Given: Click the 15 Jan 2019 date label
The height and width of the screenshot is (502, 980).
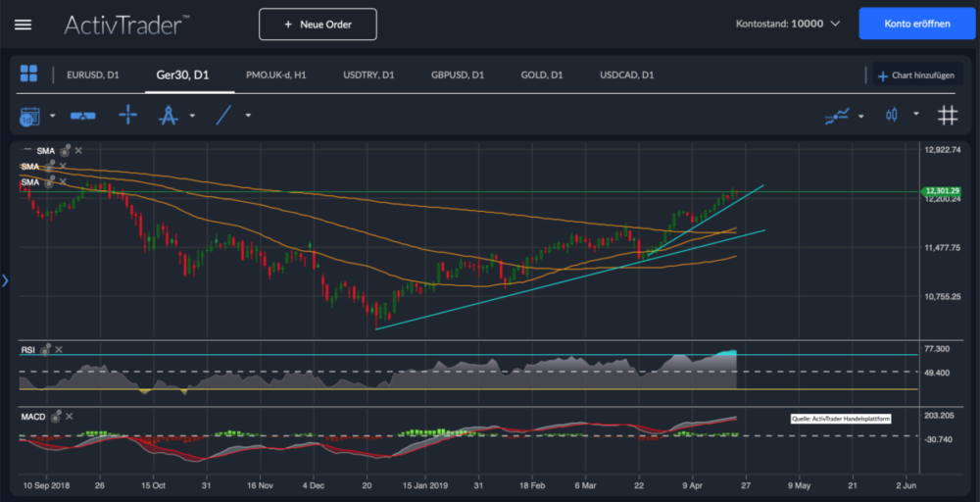Looking at the screenshot, I should (x=424, y=485).
